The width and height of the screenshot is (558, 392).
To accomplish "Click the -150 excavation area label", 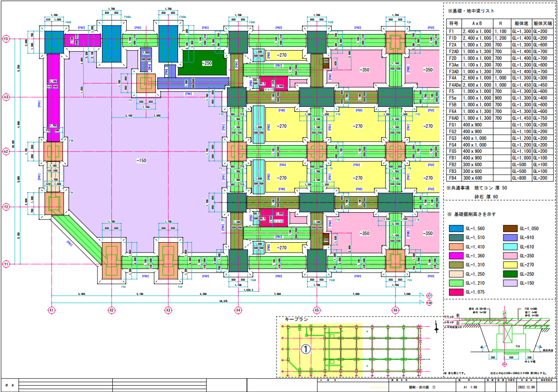I will [142, 160].
